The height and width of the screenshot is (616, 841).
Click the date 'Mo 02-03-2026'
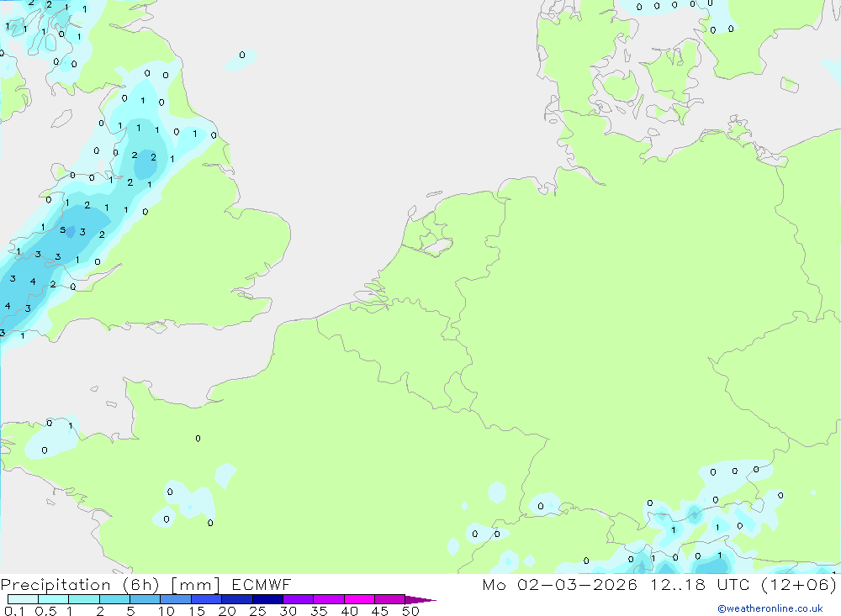(x=560, y=584)
